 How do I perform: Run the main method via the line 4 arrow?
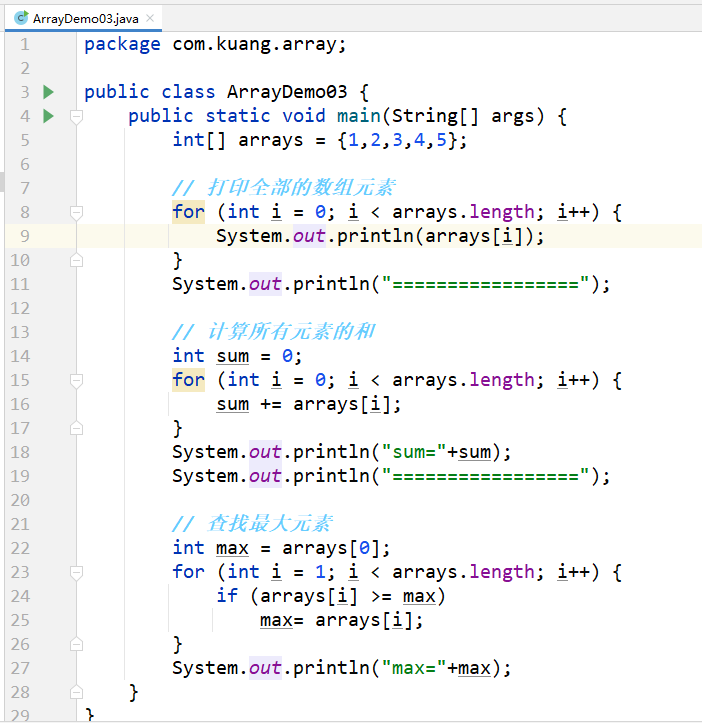coord(48,116)
